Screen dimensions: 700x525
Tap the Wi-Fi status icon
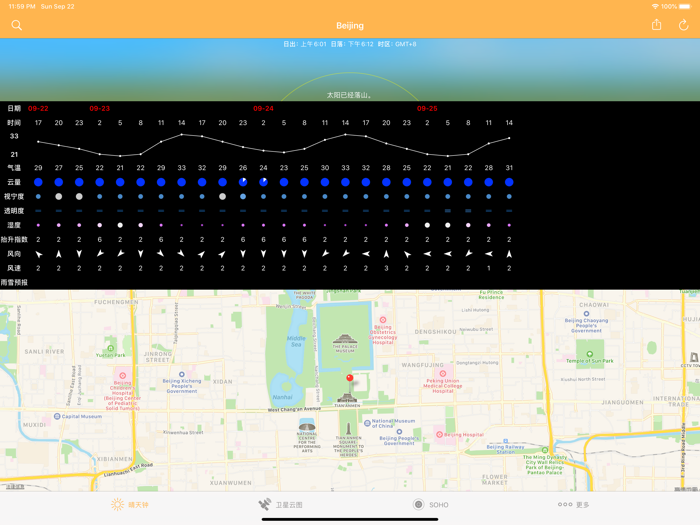[655, 6]
